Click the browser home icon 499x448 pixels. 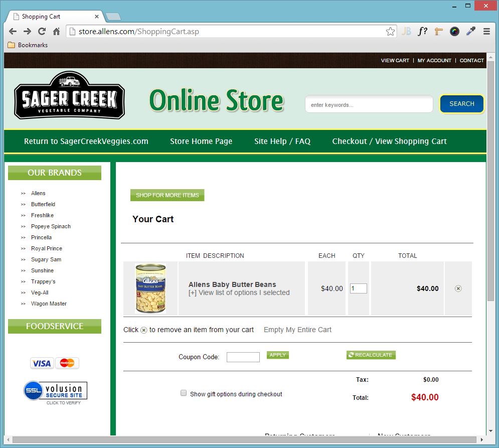point(56,32)
